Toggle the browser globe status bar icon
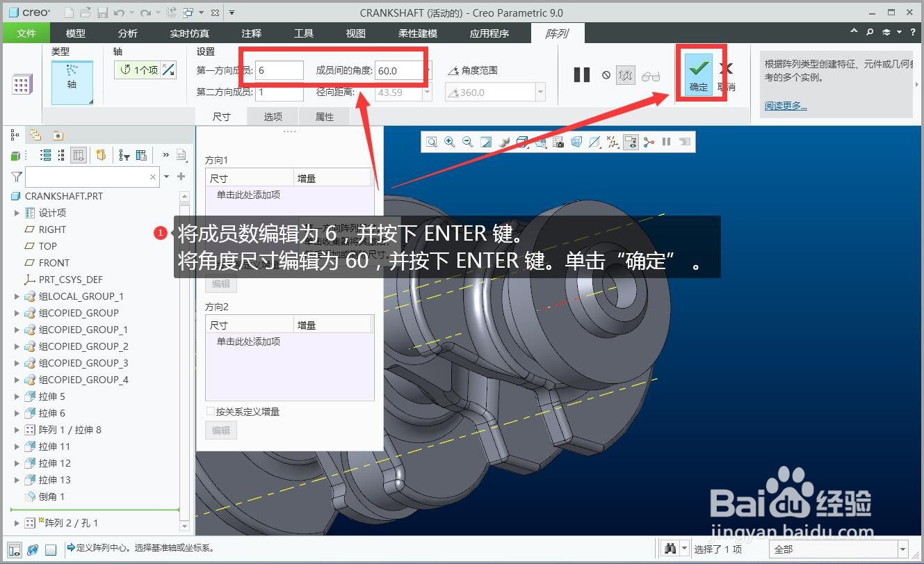 point(33,550)
